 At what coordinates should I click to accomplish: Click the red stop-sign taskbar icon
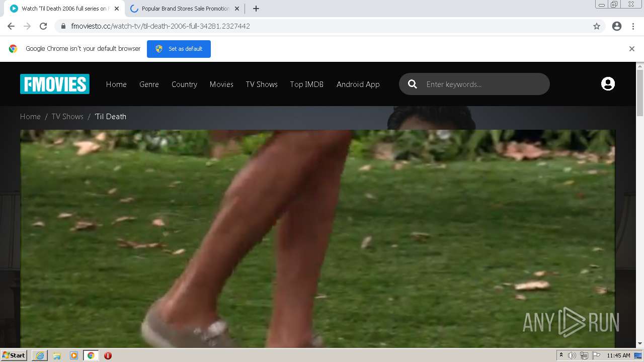click(x=108, y=355)
